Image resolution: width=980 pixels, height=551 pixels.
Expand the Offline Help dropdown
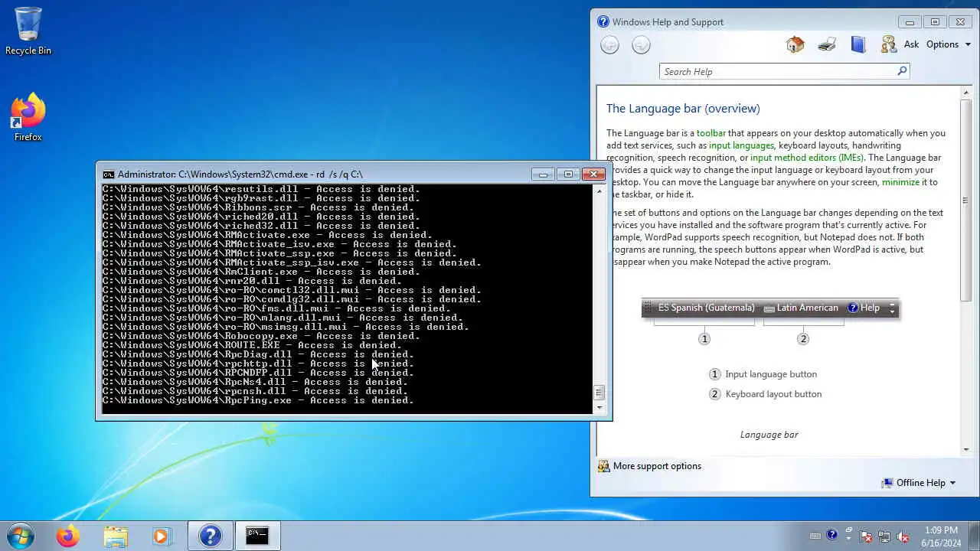[919, 483]
